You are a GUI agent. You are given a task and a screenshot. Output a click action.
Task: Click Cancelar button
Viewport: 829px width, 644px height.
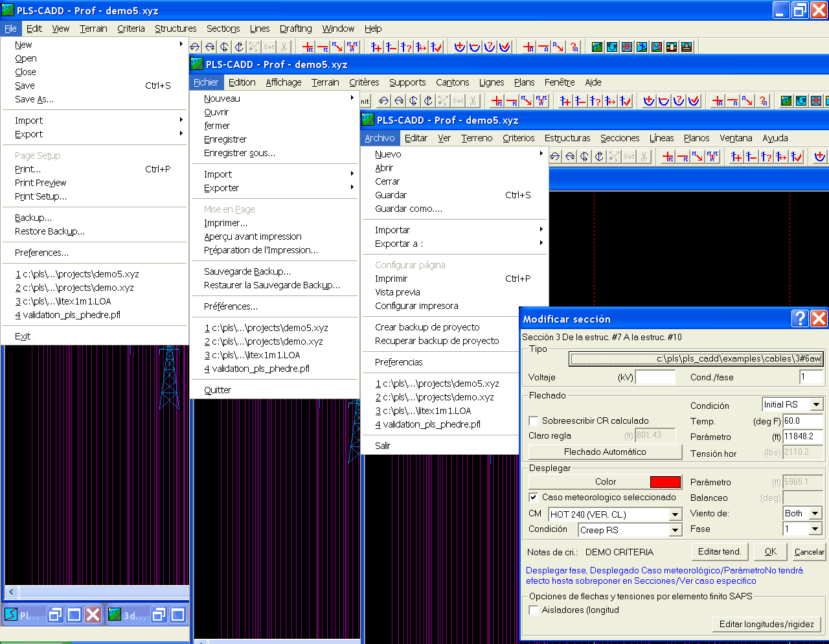point(810,552)
